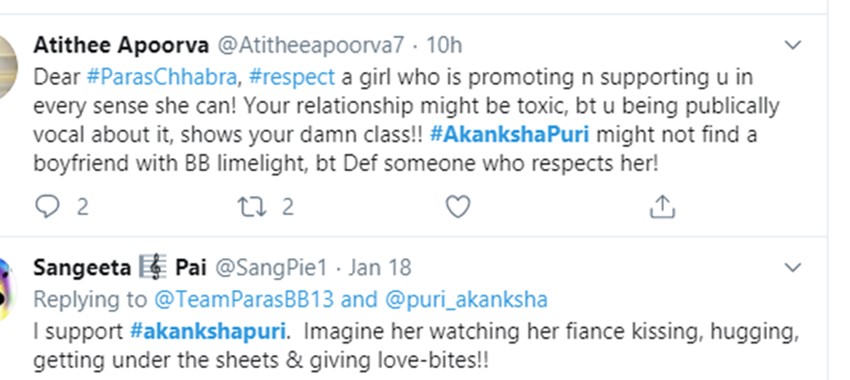Share Atithee Apoorva's tweet via share icon
Viewport: 850px width, 380px height.
(662, 207)
